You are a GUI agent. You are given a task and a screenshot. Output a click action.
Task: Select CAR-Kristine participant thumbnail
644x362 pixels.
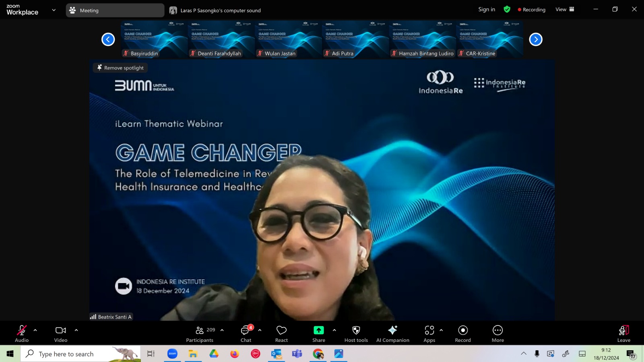[490, 39]
